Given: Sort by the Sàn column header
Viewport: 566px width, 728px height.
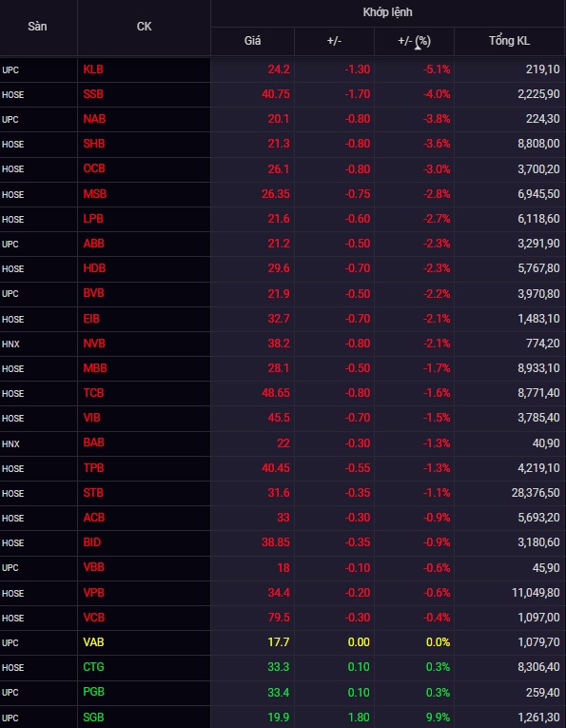Looking at the screenshot, I should (x=37, y=27).
